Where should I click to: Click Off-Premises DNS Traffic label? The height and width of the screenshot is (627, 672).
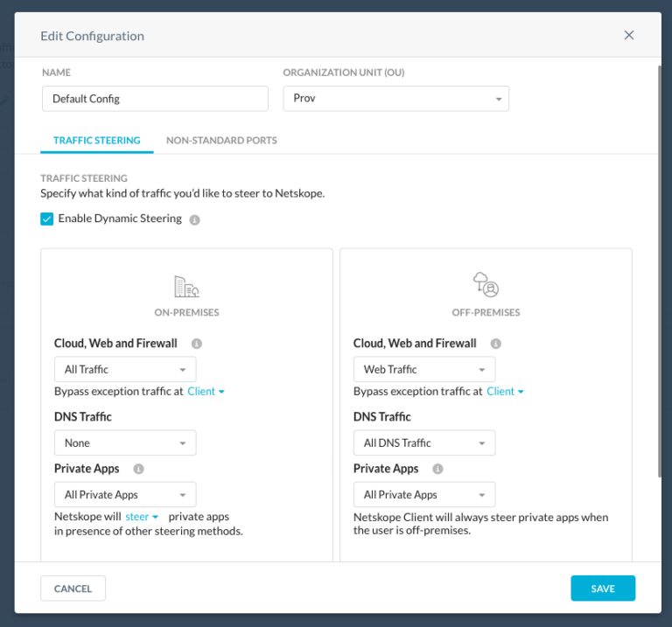(381, 417)
